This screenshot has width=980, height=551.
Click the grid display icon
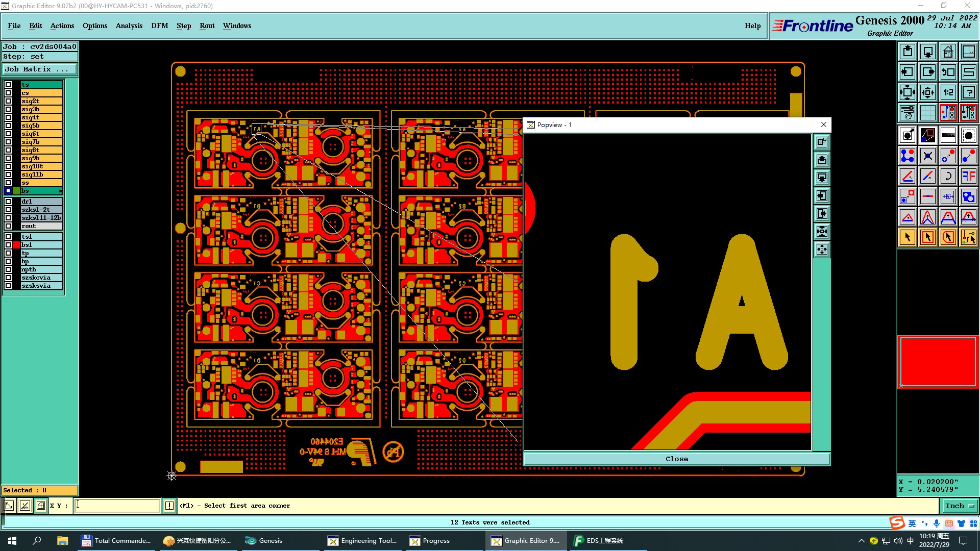tap(927, 113)
